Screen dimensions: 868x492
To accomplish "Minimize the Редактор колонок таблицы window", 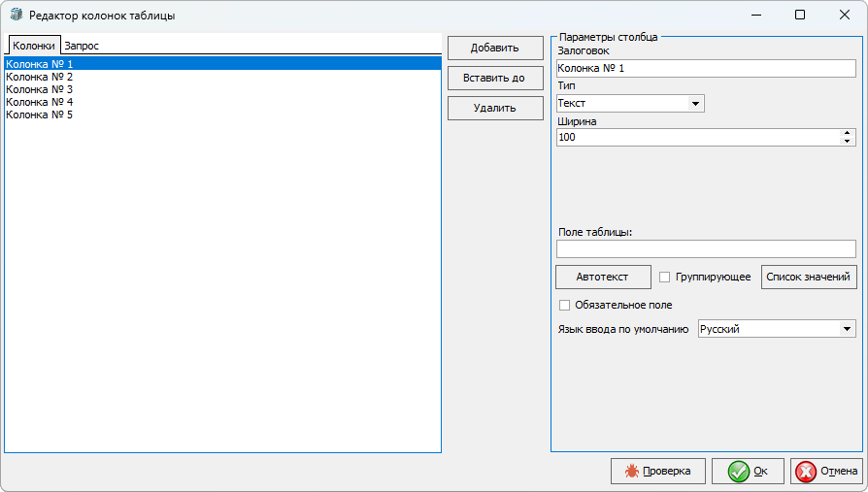I will [x=756, y=15].
